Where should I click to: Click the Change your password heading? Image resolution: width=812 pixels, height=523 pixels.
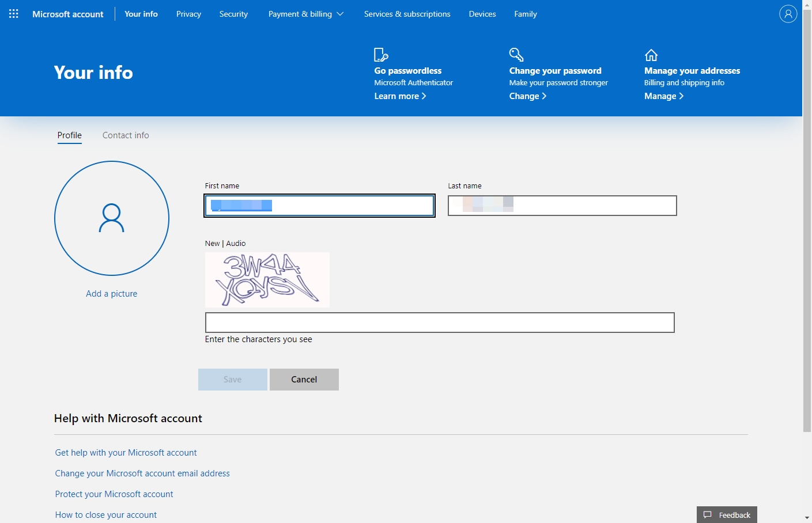pos(556,71)
